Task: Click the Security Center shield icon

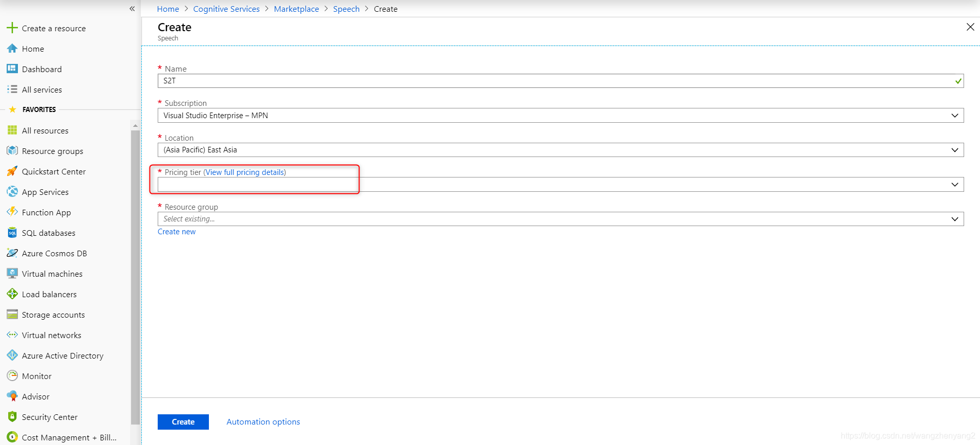Action: point(12,416)
